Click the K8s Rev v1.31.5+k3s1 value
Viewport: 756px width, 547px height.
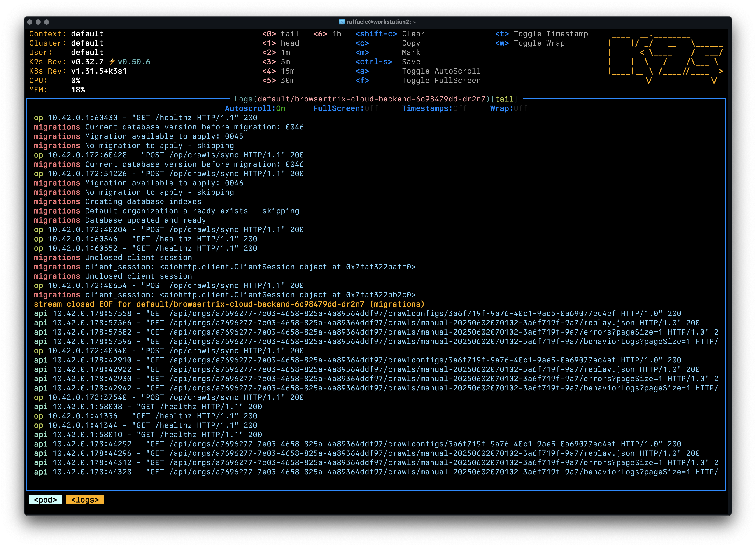[99, 71]
